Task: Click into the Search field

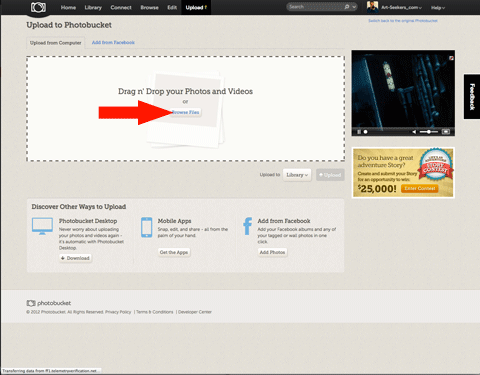Action: click(316, 7)
